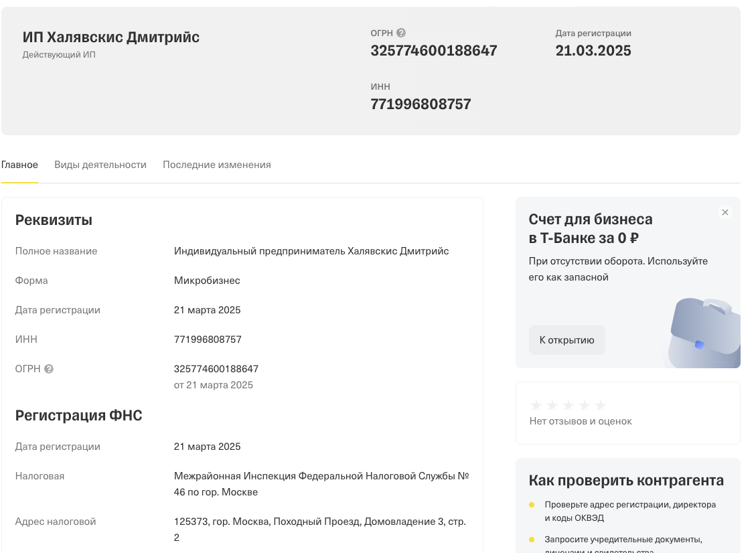Screen dimensions: 756x553
Task: Select the header ОГРН number 325774600188647
Action: click(x=433, y=51)
